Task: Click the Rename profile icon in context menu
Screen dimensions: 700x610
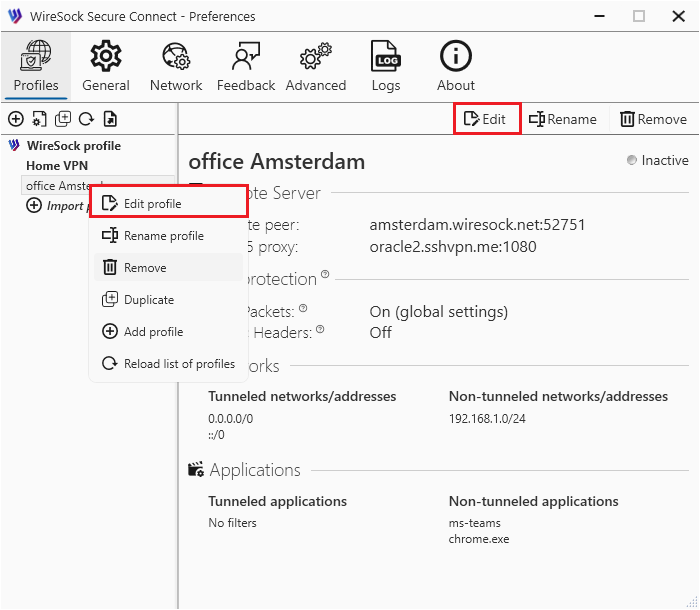Action: point(110,235)
